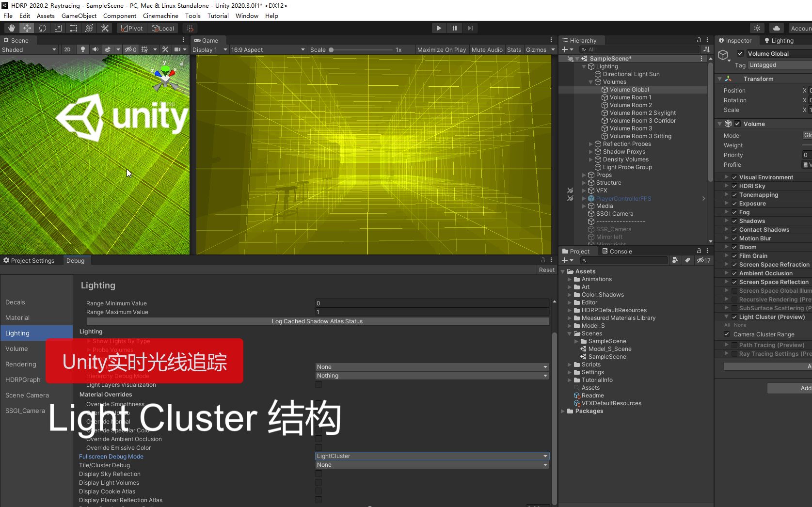Toggle Volume component enabled checkbox
The image size is (812, 507).
pos(737,124)
